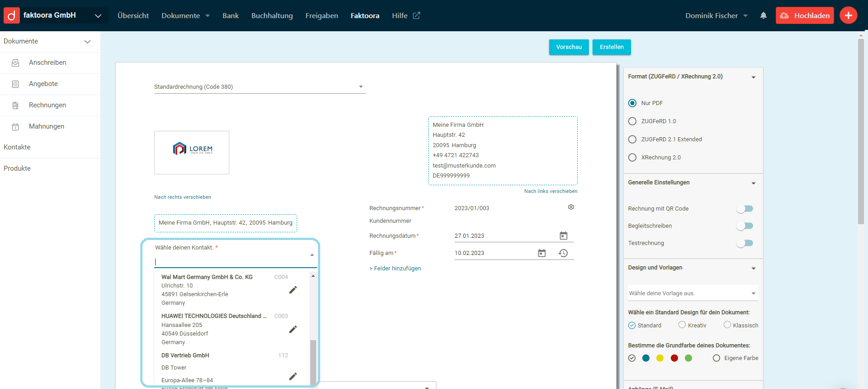This screenshot has width=868, height=389.
Task: Open the Wähle deine Vorlage aus dropdown
Action: tap(693, 293)
